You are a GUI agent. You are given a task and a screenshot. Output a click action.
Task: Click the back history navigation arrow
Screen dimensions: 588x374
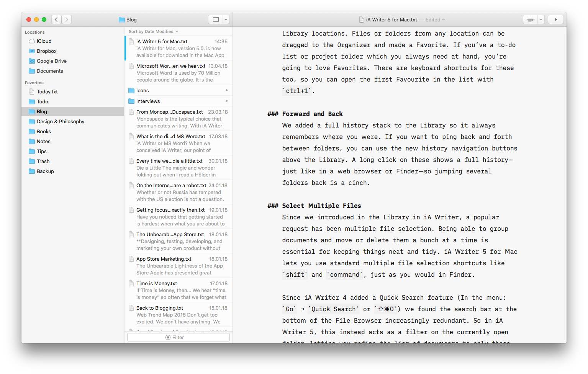tap(56, 20)
